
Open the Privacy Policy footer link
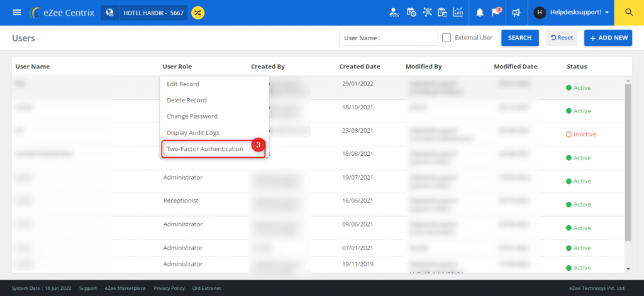click(169, 288)
